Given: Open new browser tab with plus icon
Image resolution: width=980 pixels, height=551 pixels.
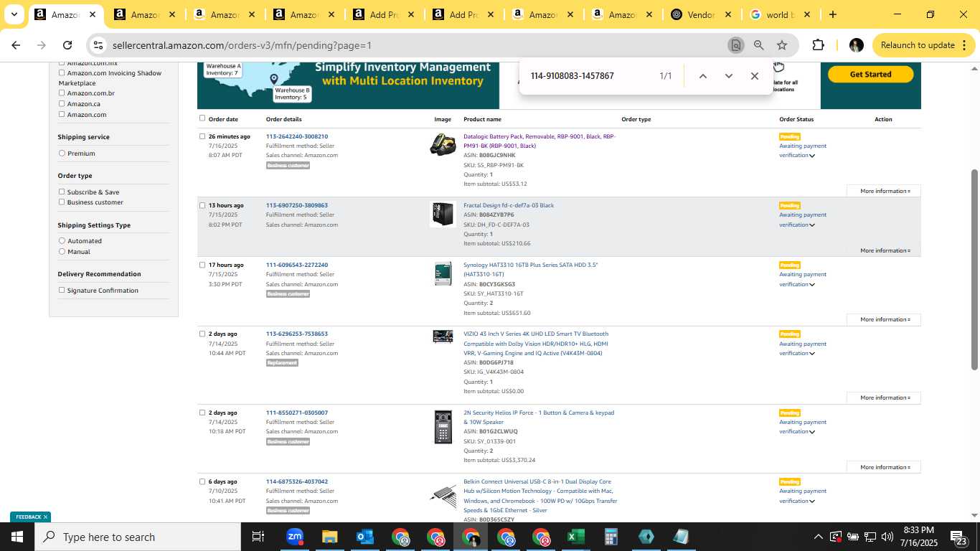Looking at the screenshot, I should (832, 14).
